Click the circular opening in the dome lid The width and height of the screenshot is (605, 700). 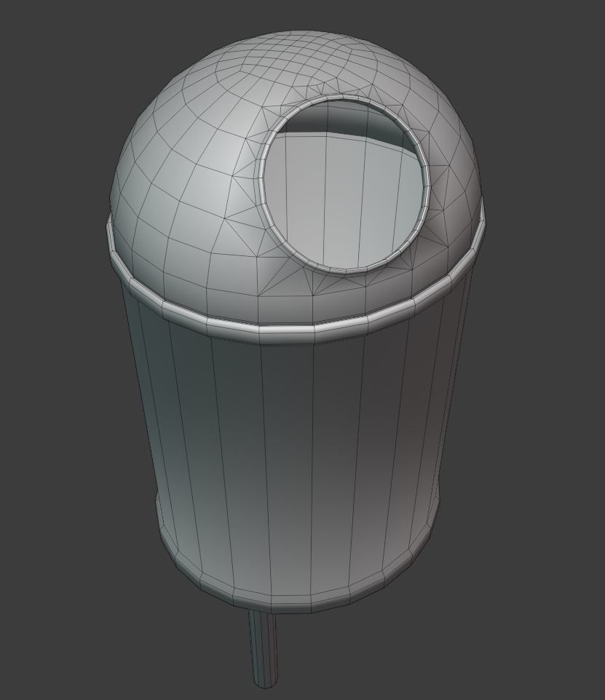344,184
